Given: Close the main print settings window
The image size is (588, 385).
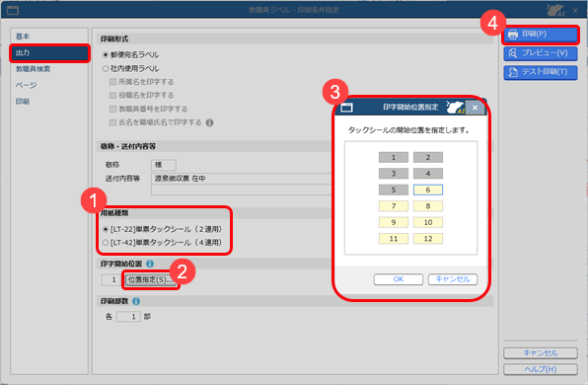Looking at the screenshot, I should tap(575, 11).
